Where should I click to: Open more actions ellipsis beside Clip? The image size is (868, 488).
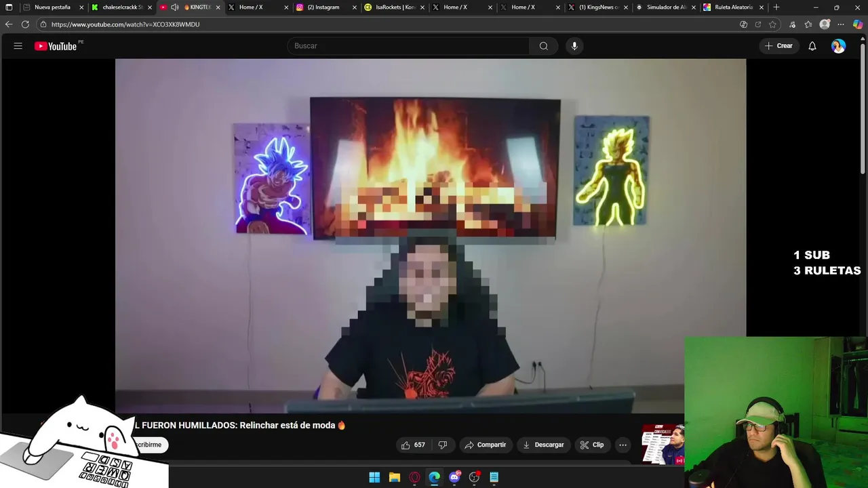pyautogui.click(x=623, y=445)
